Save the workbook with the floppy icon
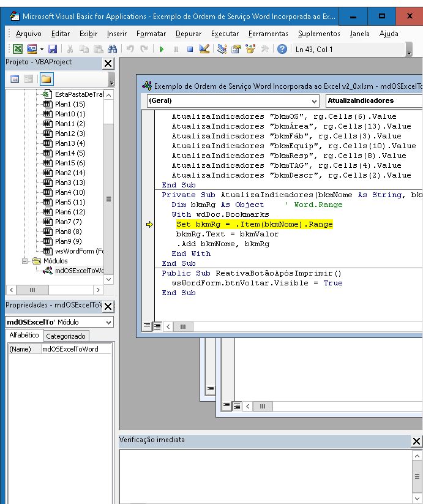 tap(53, 49)
